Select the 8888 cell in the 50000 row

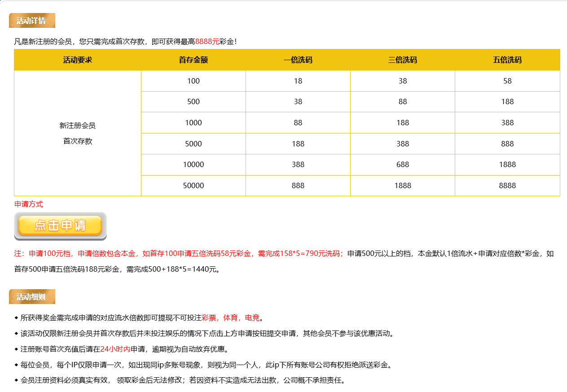(x=507, y=185)
